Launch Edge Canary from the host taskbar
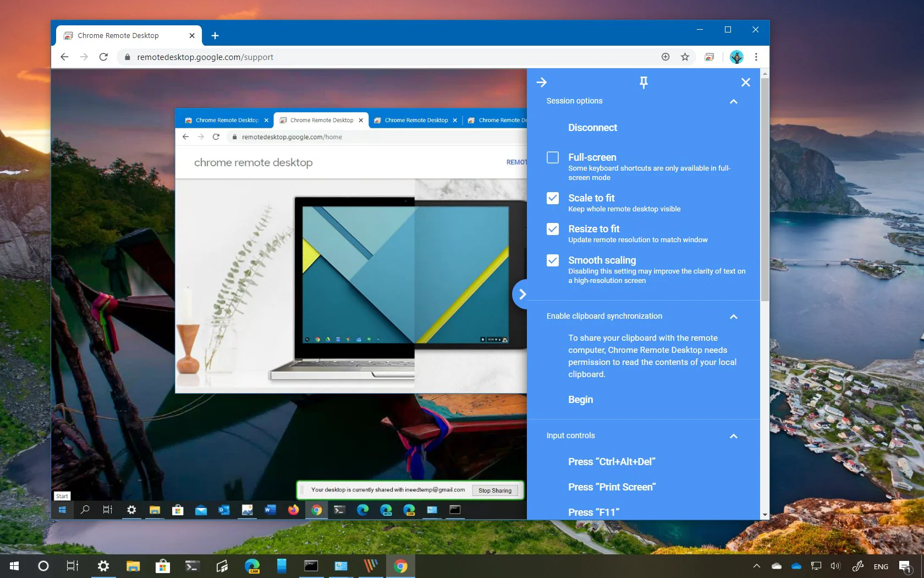Viewport: 924px width, 578px height. (x=252, y=566)
